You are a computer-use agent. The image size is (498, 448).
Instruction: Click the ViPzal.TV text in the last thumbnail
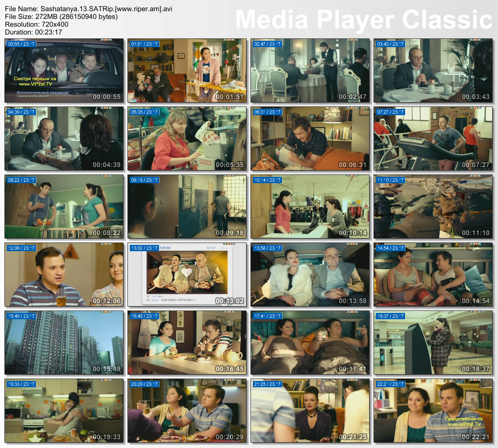[463, 424]
